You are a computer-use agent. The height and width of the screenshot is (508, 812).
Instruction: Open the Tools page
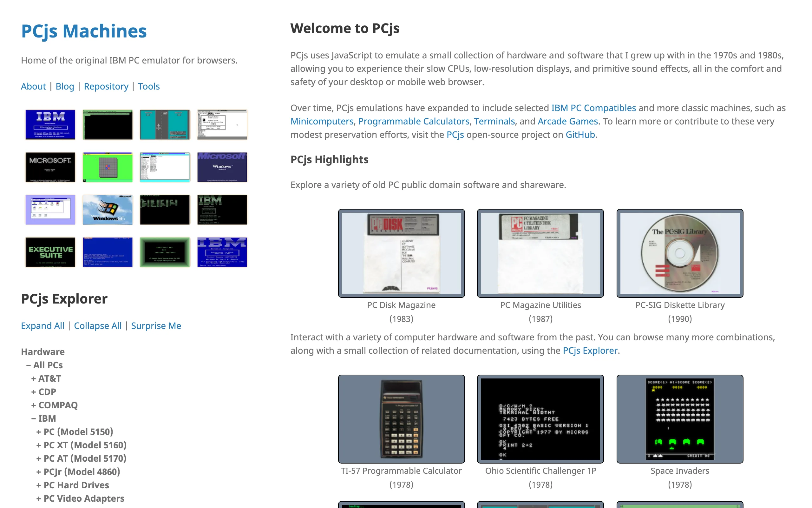click(x=149, y=86)
